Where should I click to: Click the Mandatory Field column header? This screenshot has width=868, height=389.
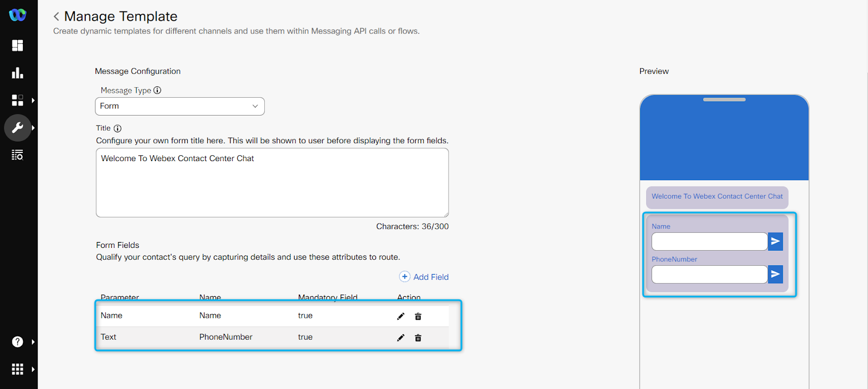[x=328, y=297]
